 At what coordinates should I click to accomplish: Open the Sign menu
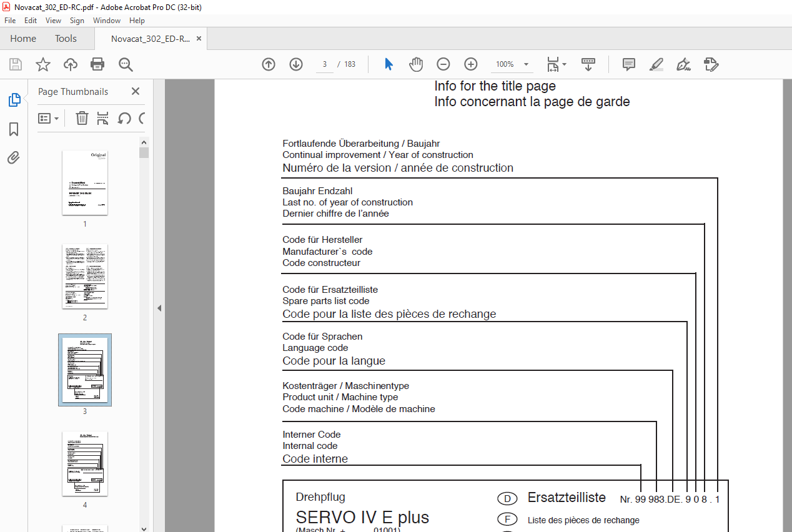(77, 21)
